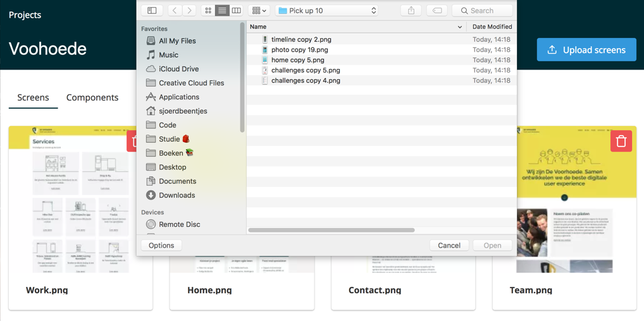Switch to icon grid view
The width and height of the screenshot is (644, 321).
tap(208, 11)
